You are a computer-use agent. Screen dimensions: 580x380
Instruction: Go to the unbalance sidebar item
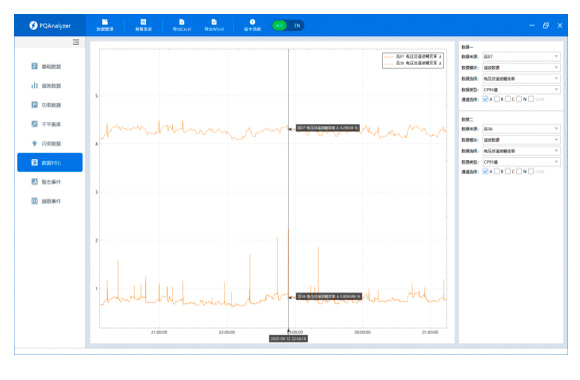point(46,124)
